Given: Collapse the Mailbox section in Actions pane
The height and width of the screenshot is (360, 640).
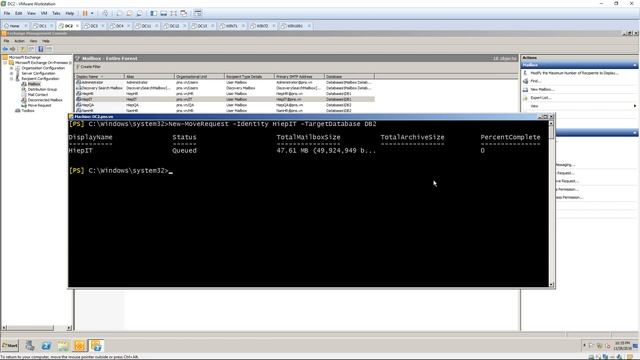Looking at the screenshot, I should click(635, 65).
